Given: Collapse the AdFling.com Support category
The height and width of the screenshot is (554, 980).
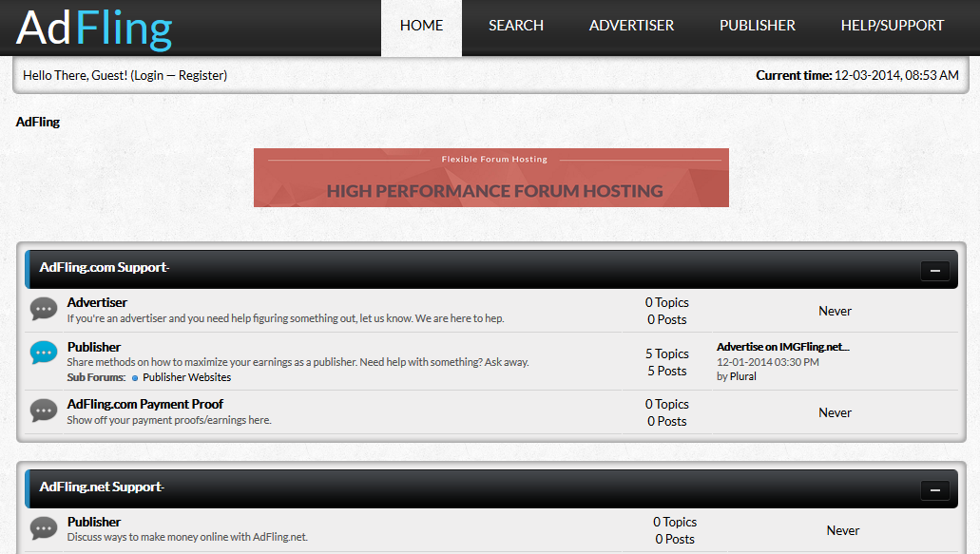Looking at the screenshot, I should coord(935,271).
